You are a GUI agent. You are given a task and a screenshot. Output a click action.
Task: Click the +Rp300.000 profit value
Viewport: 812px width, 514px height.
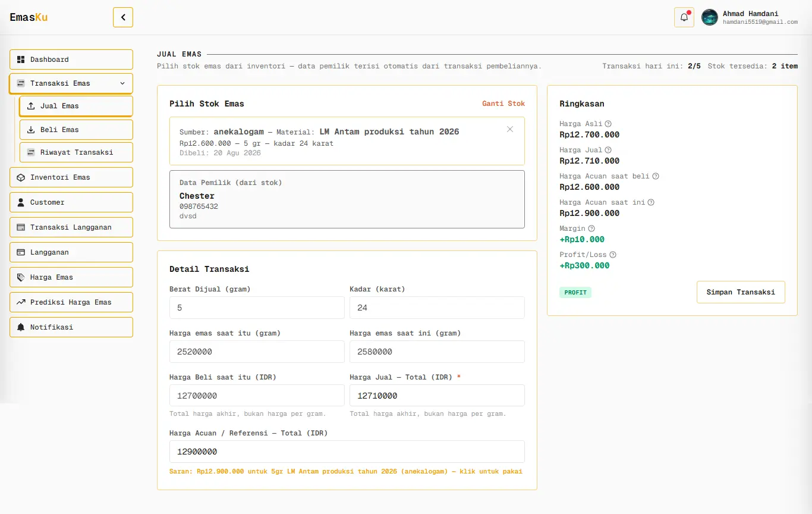click(x=584, y=265)
